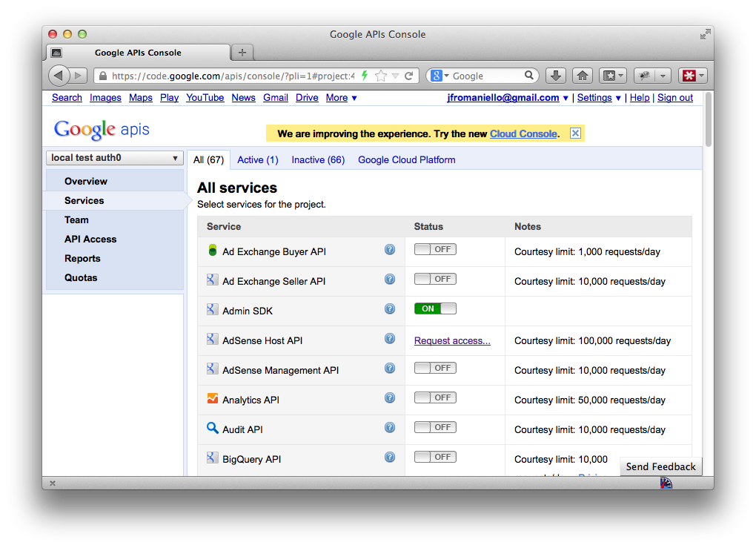The image size is (756, 548).
Task: Click the Request access... link
Action: (452, 340)
